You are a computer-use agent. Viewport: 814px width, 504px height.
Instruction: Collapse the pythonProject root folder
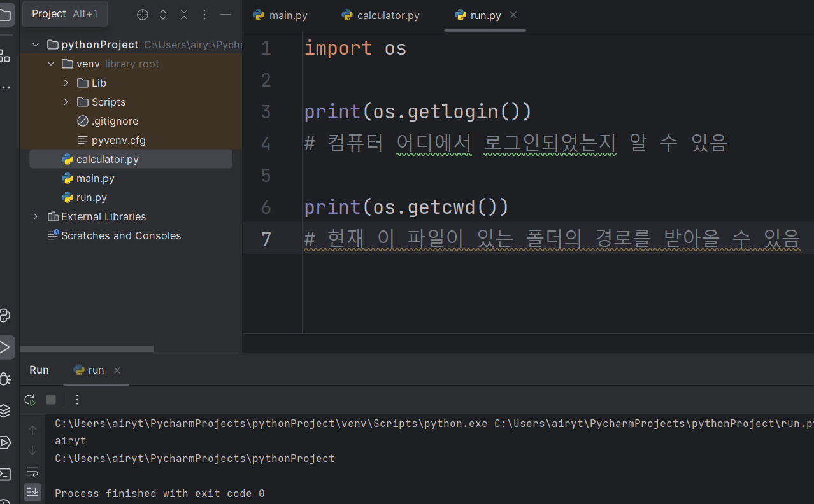[36, 45]
